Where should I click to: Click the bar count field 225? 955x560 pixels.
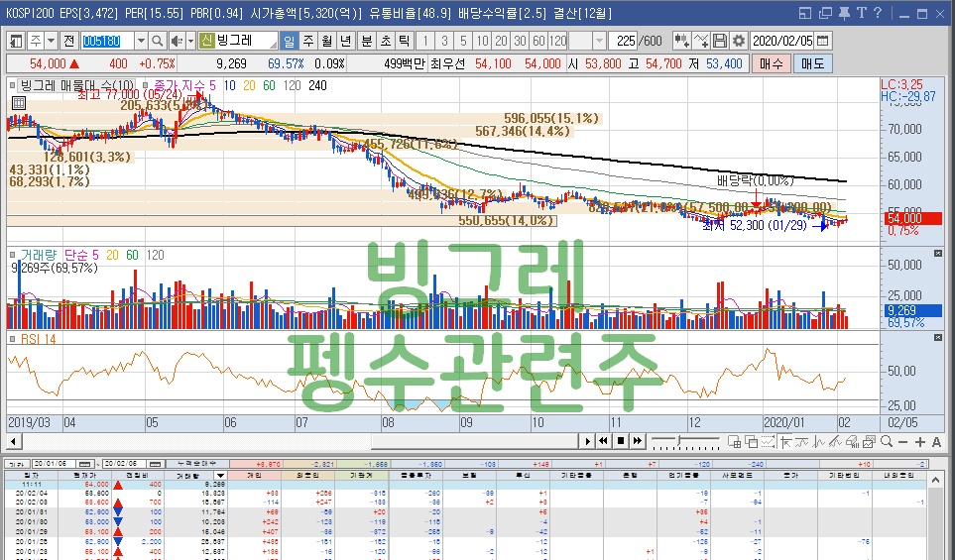[x=625, y=41]
